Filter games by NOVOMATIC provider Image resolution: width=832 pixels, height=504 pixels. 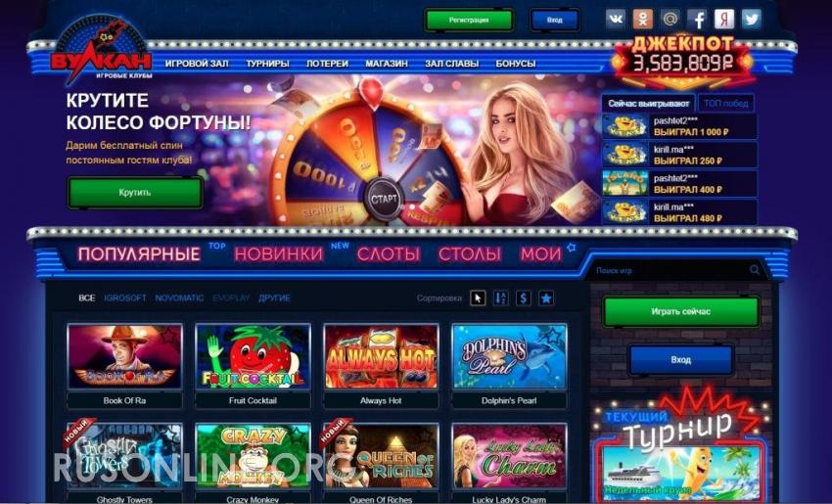[179, 298]
